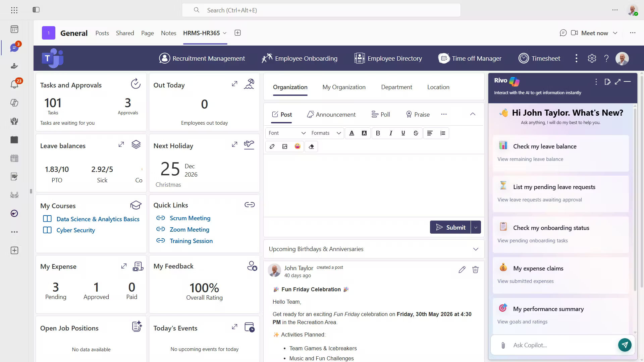644x362 pixels.
Task: Insert a link in the post editor
Action: click(x=272, y=146)
